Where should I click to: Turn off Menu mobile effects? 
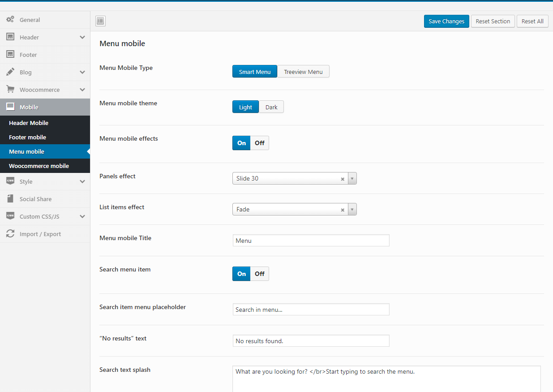pyautogui.click(x=260, y=143)
